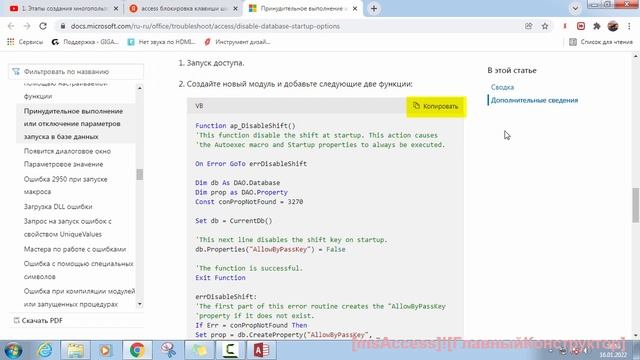Close the access блокировка клавиши tab

click(236, 9)
